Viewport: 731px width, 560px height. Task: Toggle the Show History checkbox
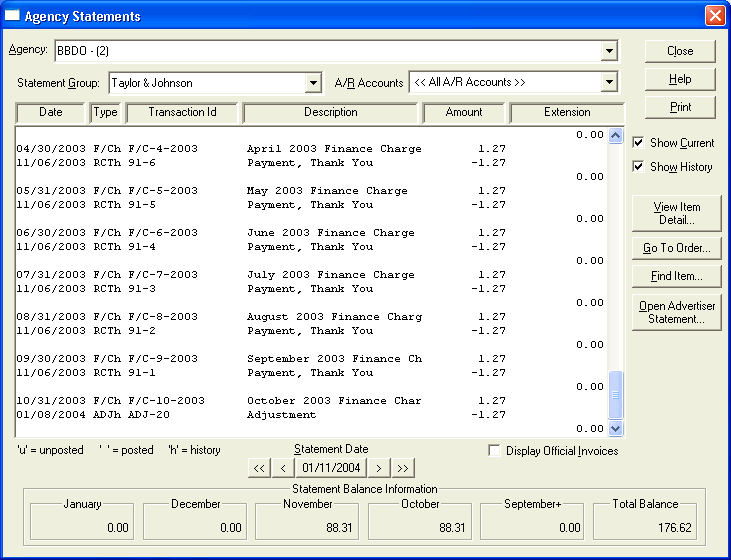coord(638,166)
